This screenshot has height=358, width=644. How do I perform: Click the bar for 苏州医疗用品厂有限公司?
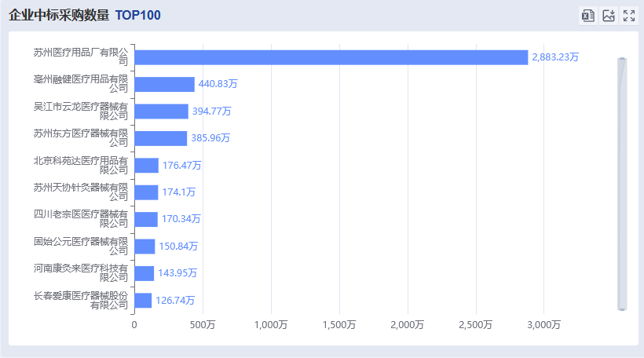click(x=331, y=57)
